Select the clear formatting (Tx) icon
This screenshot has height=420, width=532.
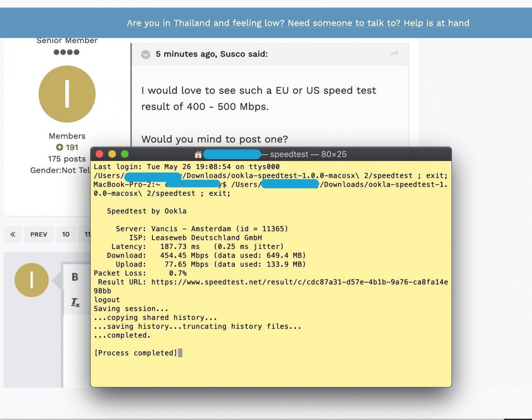75,303
